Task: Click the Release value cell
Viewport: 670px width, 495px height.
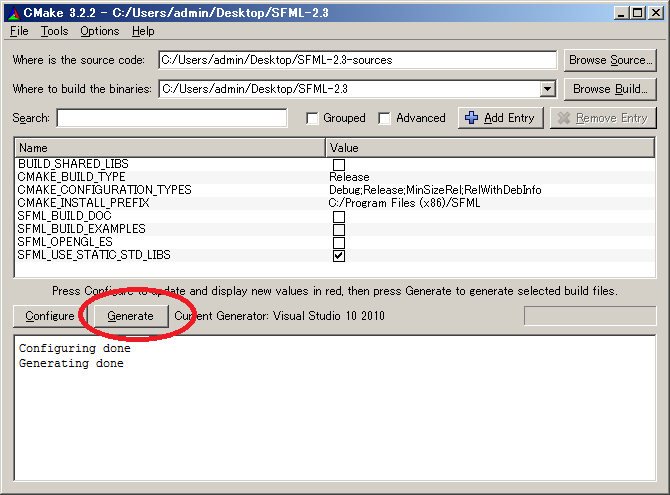Action: click(349, 177)
